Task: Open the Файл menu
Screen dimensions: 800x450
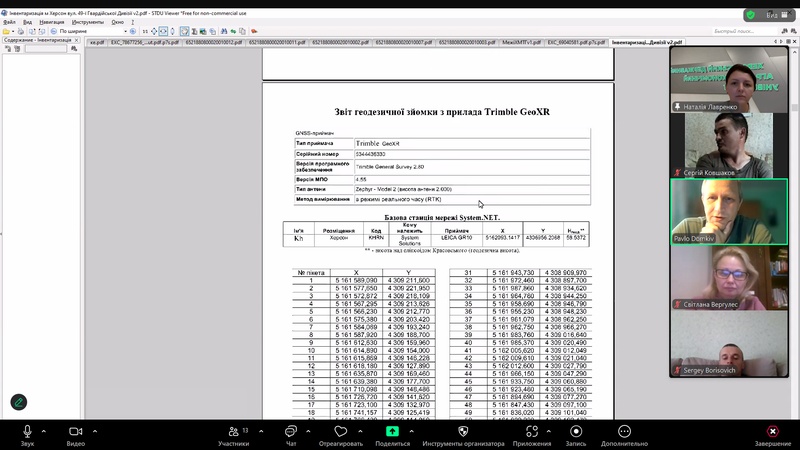Action: tap(9, 22)
